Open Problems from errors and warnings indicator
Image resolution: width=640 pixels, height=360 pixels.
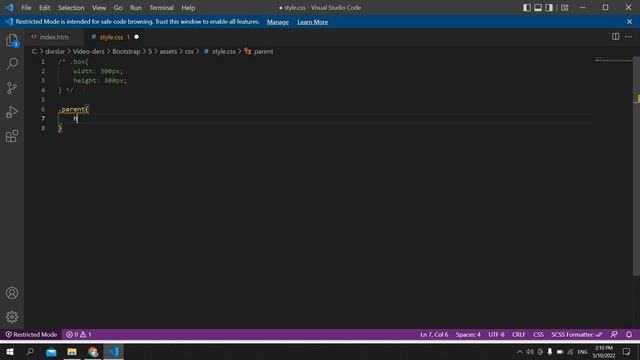tap(78, 334)
